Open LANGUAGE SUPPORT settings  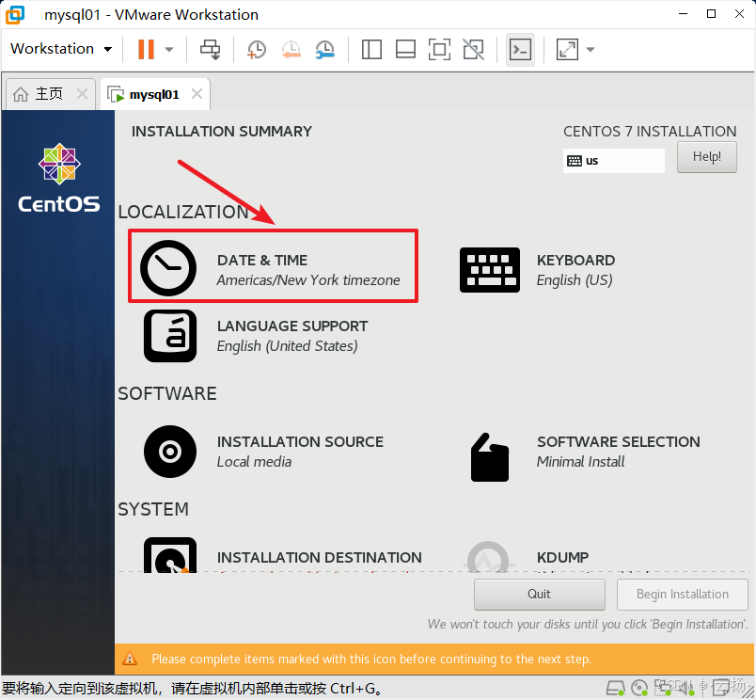(256, 336)
